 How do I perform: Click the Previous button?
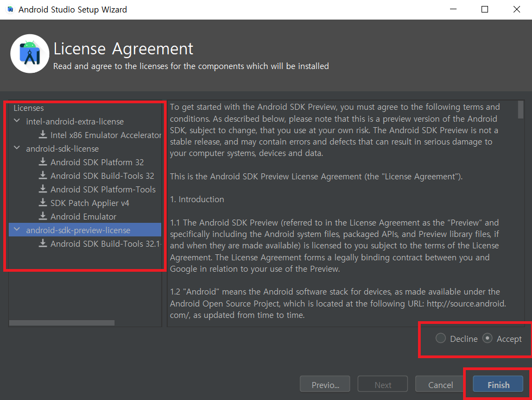(x=325, y=384)
